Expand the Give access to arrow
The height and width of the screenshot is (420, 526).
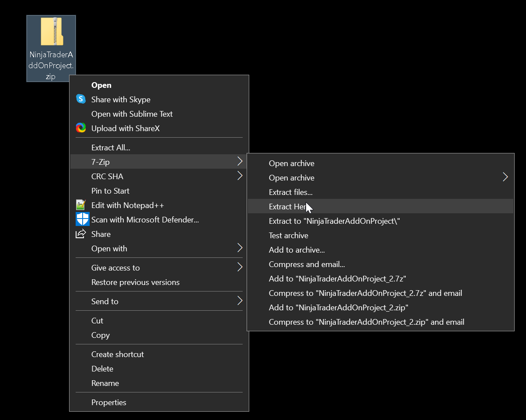[240, 267]
